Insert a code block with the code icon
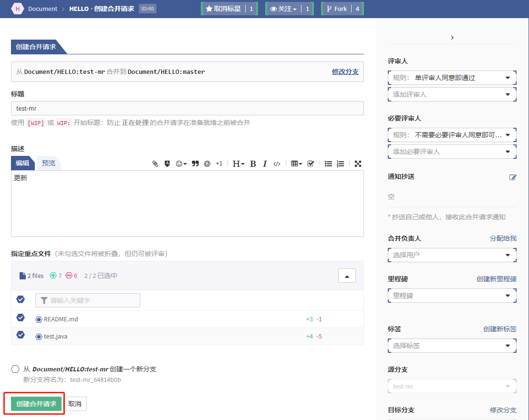The height and width of the screenshot is (420, 529). pyautogui.click(x=277, y=164)
